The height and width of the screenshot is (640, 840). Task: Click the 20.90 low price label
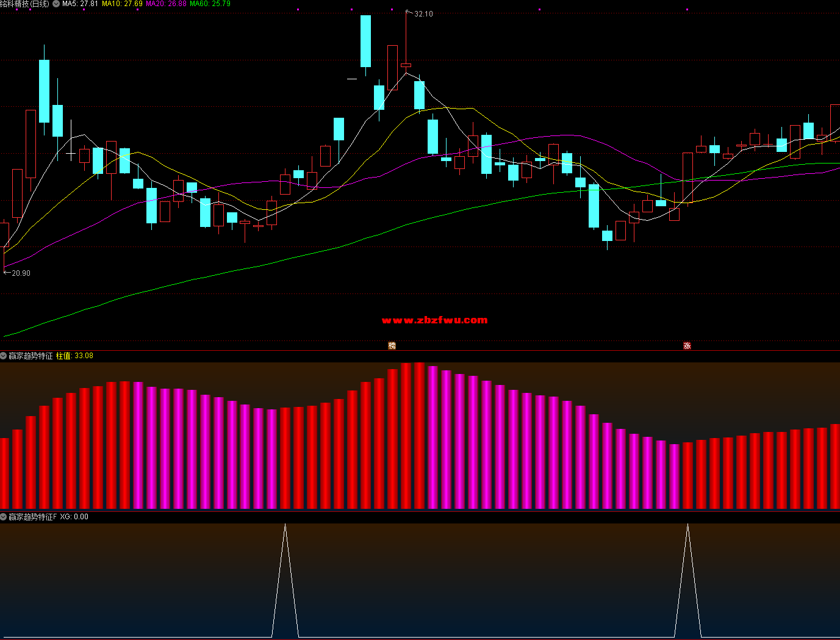(21, 273)
